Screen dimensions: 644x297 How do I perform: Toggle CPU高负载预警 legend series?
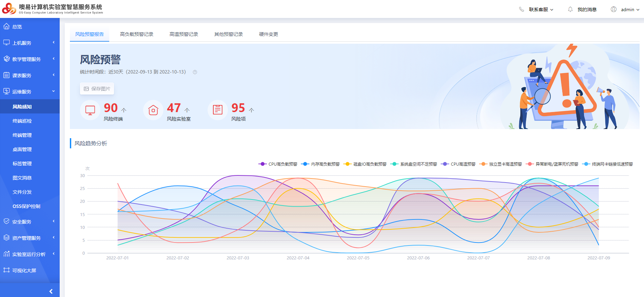[x=278, y=164]
